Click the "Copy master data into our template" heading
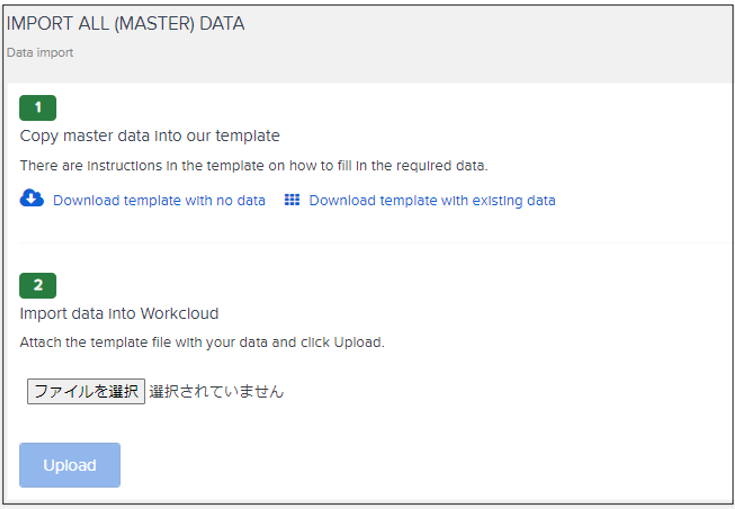735x509 pixels. coord(150,135)
